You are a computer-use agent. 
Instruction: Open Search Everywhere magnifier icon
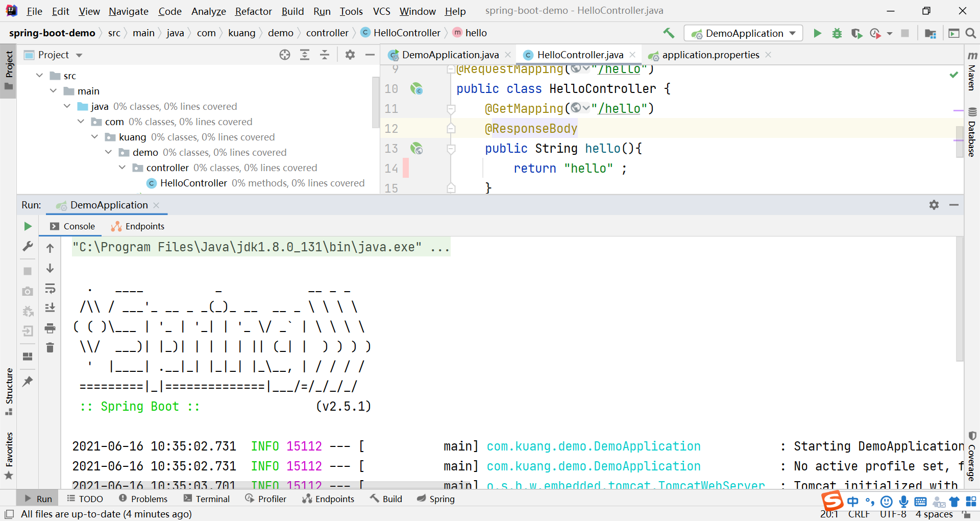click(x=971, y=33)
